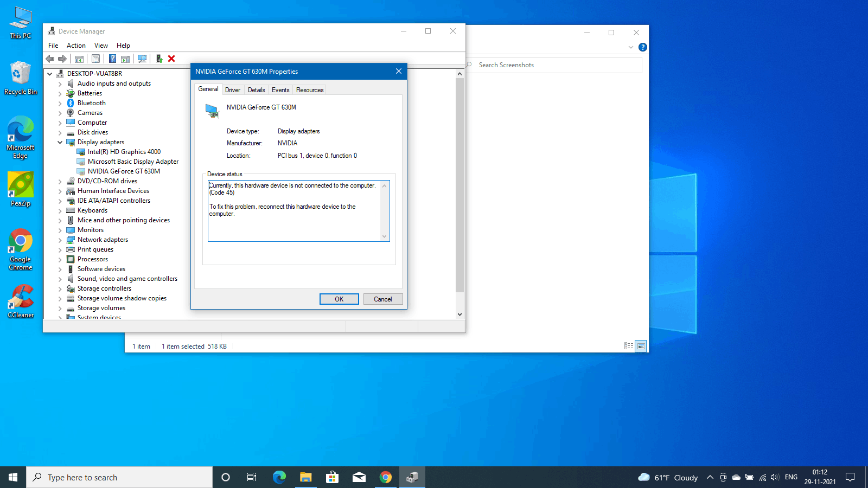This screenshot has width=868, height=488.
Task: Close the NVIDIA GeForce GT 630M Properties dialog
Action: [399, 71]
